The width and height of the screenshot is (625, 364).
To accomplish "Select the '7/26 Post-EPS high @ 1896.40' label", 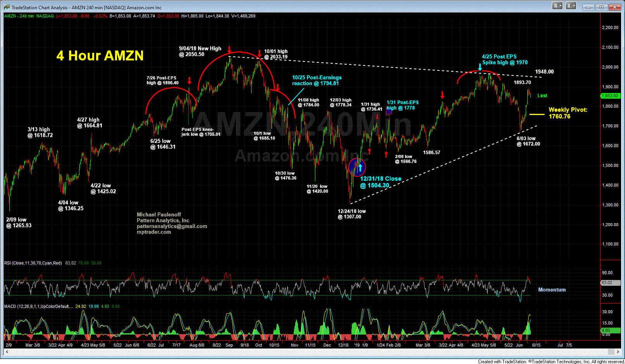I will (162, 80).
